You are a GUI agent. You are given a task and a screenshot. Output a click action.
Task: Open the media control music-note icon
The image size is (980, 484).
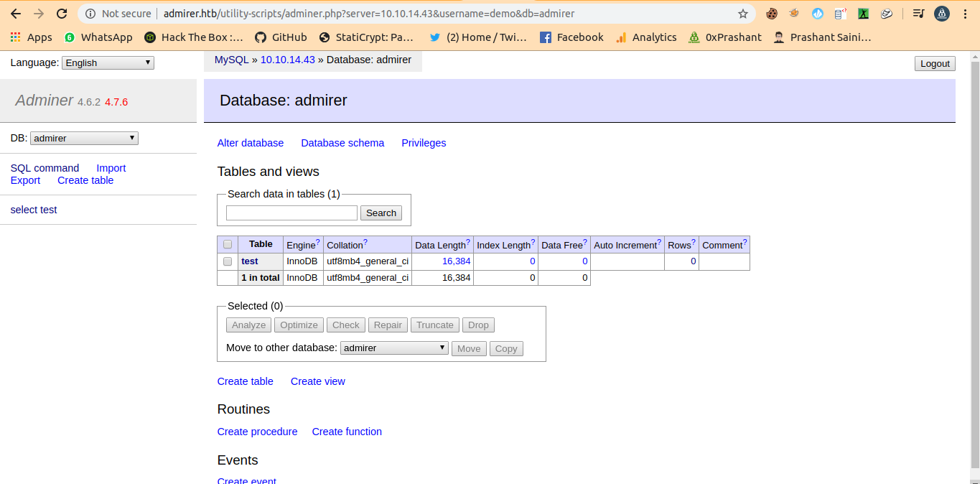918,14
